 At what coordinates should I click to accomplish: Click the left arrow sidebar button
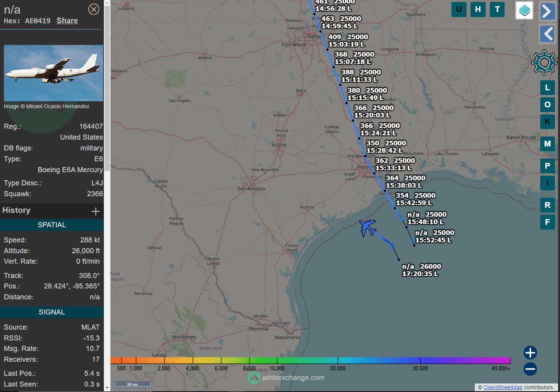(547, 34)
